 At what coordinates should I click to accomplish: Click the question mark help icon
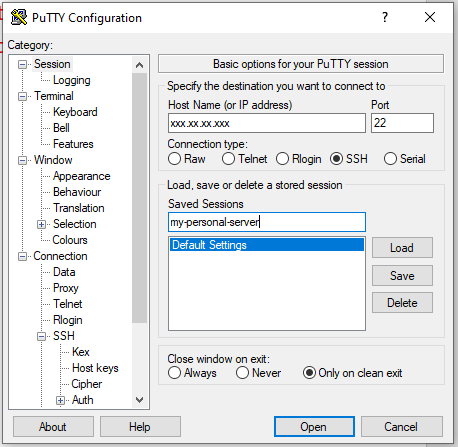[x=385, y=17]
